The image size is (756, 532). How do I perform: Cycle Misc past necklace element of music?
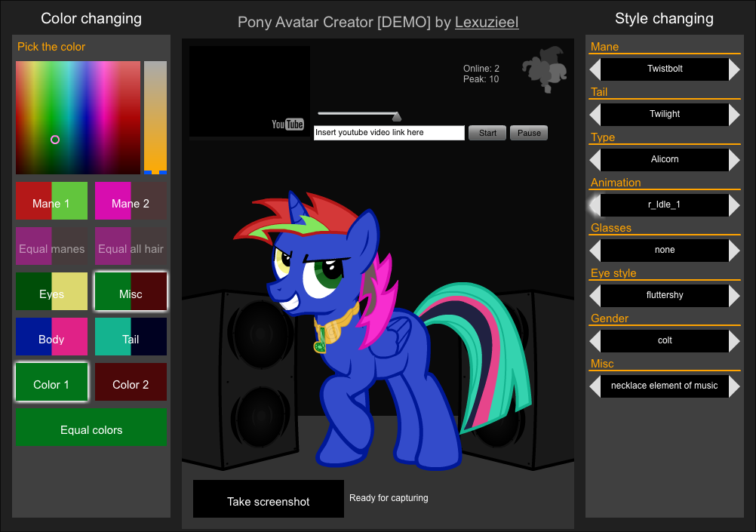[733, 386]
